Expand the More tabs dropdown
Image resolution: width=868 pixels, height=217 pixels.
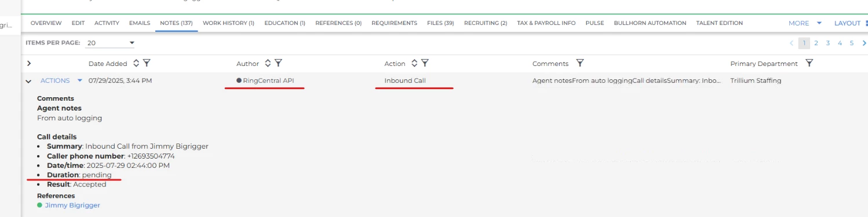[x=805, y=23]
